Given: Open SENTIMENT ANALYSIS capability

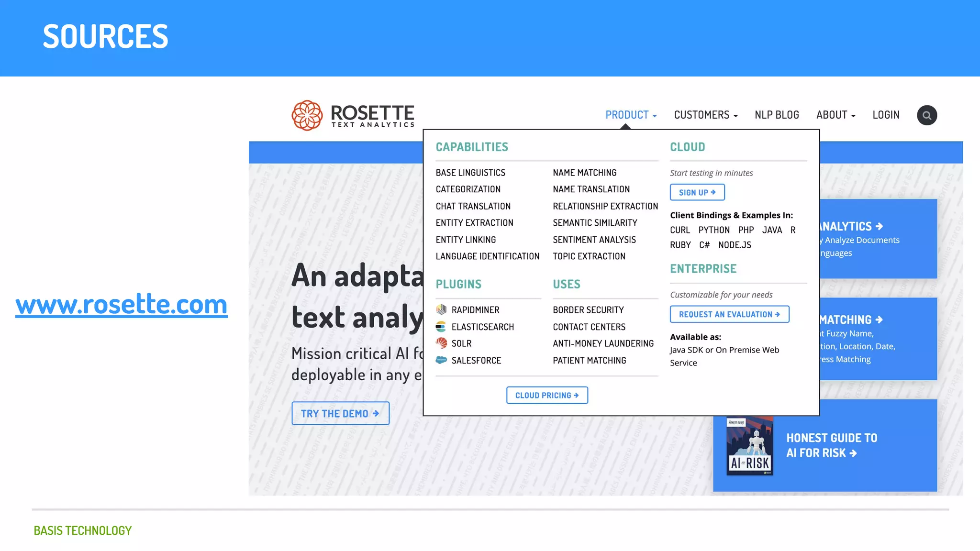Looking at the screenshot, I should 594,240.
